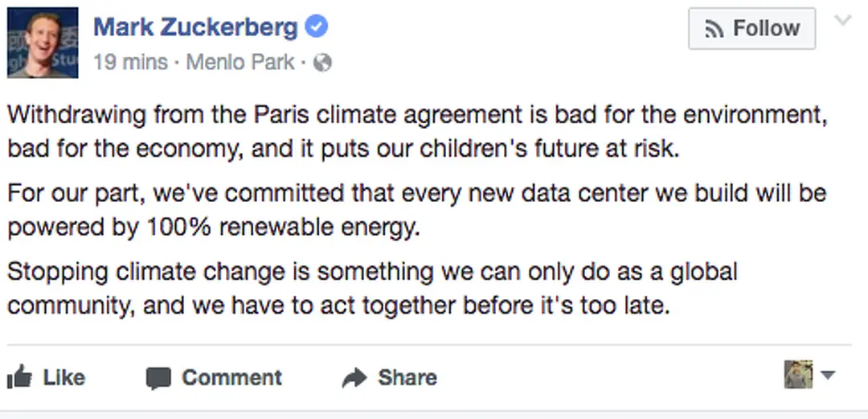Click the paragraph about renewable energy data centers
This screenshot has width=868, height=419.
416,211
